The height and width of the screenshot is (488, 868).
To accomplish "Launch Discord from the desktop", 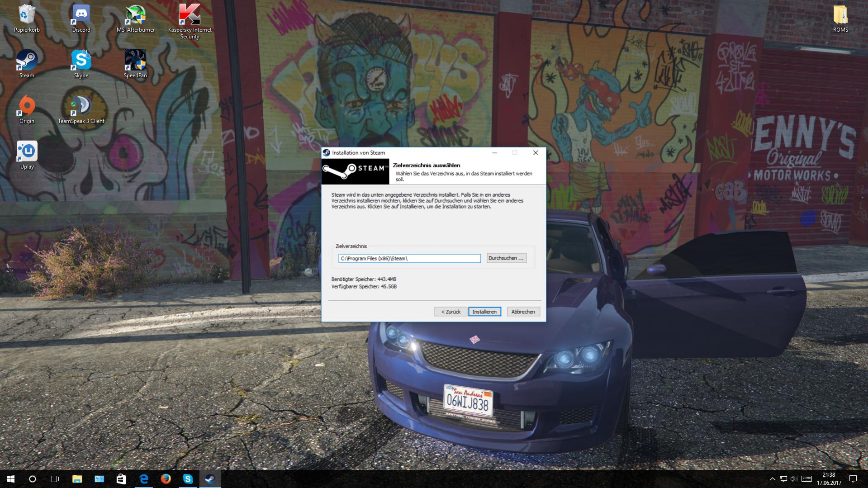I will [81, 18].
